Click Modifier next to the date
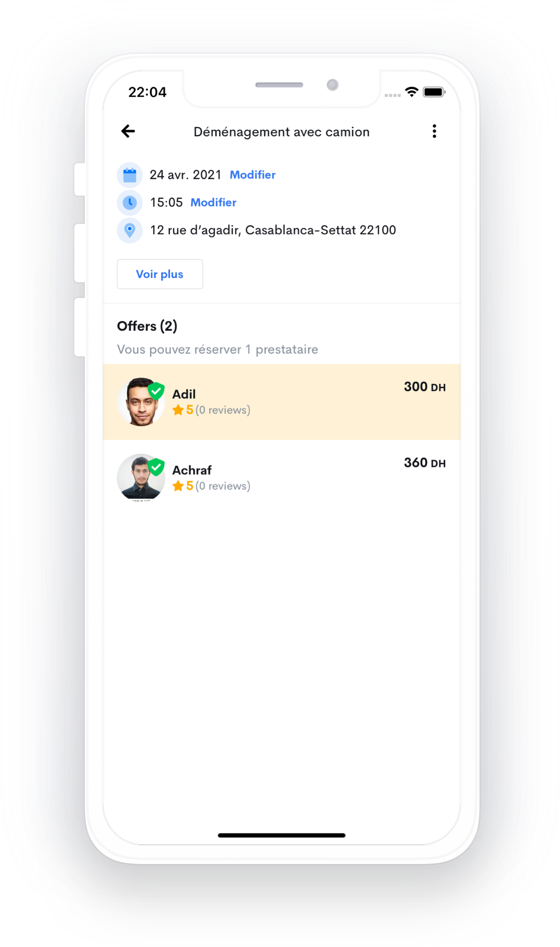 pyautogui.click(x=253, y=175)
